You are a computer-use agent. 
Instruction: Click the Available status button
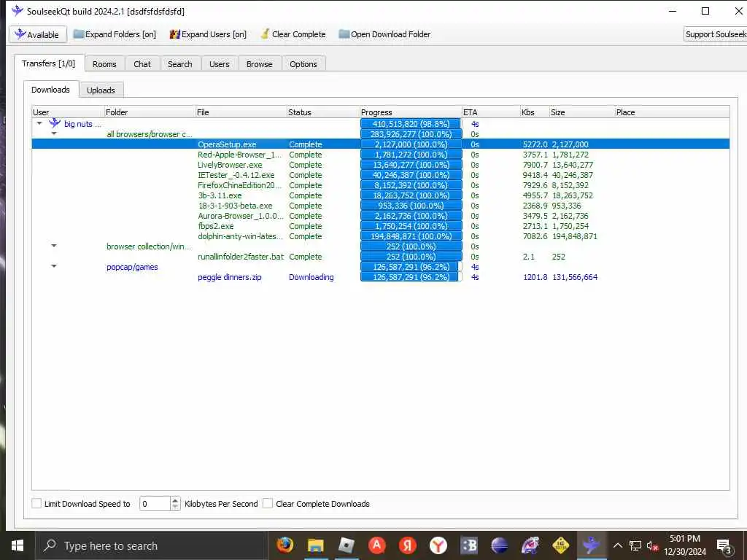(x=38, y=34)
